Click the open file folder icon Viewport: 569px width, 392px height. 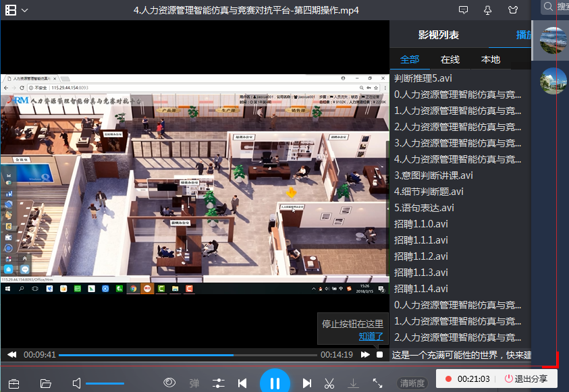click(x=46, y=383)
